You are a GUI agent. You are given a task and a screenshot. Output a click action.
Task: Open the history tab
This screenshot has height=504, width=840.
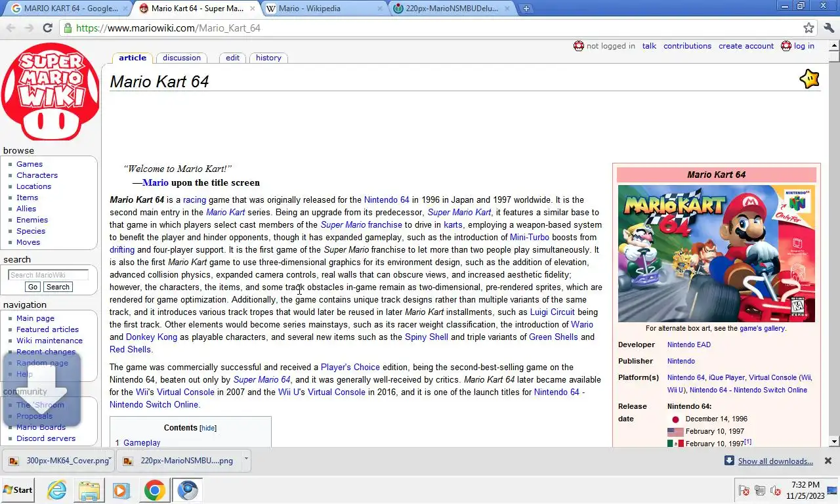point(268,58)
